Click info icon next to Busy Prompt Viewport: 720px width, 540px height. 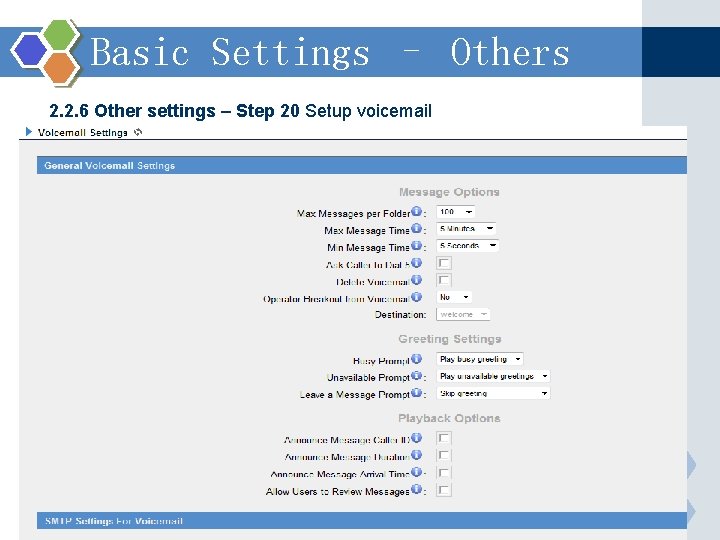point(416,359)
